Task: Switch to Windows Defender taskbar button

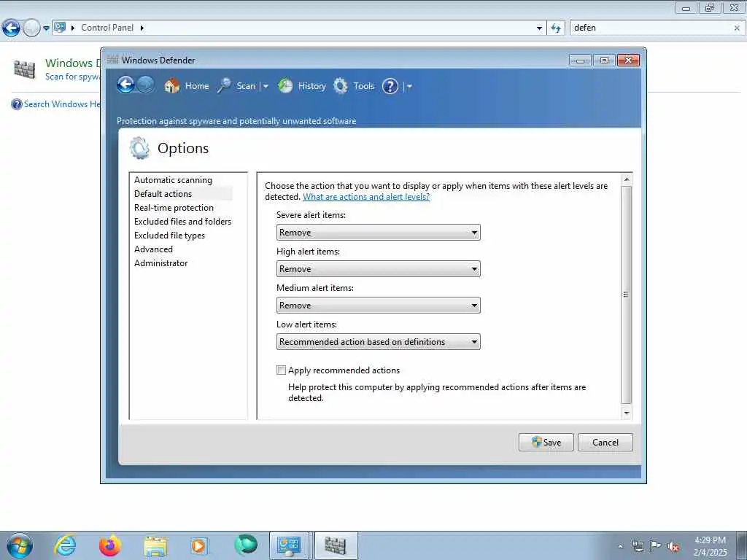Action: (x=336, y=545)
